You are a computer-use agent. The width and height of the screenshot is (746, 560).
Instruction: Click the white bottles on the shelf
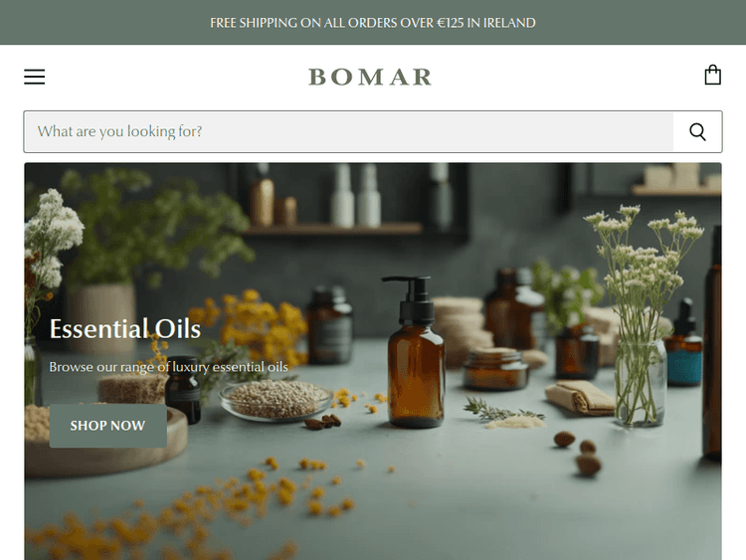tap(356, 195)
